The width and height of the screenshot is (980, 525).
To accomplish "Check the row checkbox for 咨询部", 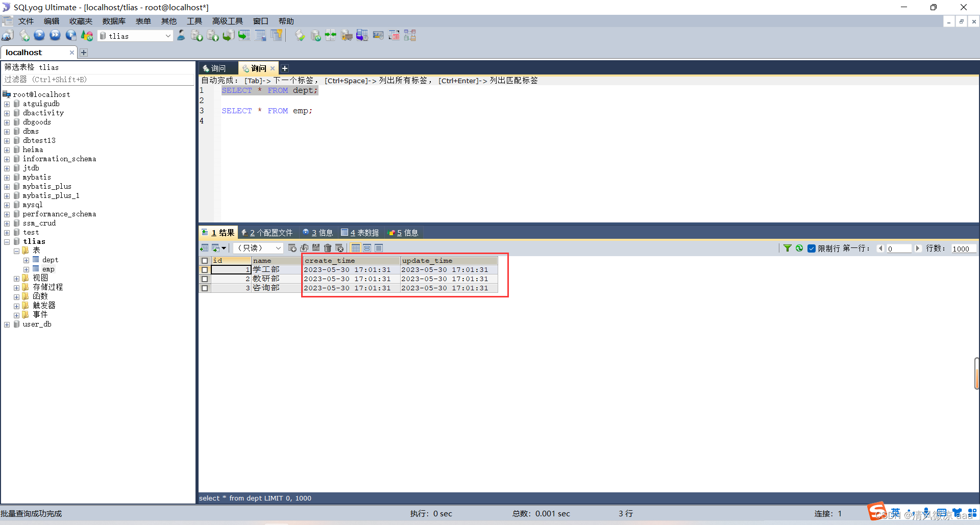I will pos(205,288).
